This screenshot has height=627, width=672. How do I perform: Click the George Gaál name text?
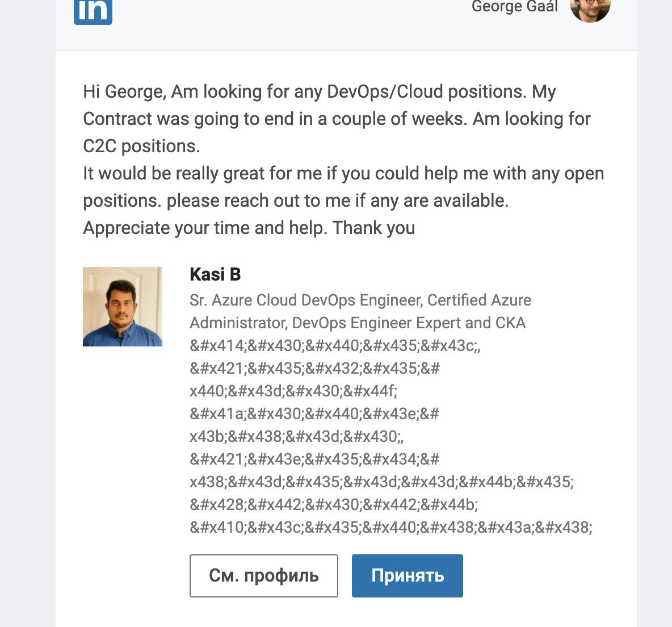(514, 7)
